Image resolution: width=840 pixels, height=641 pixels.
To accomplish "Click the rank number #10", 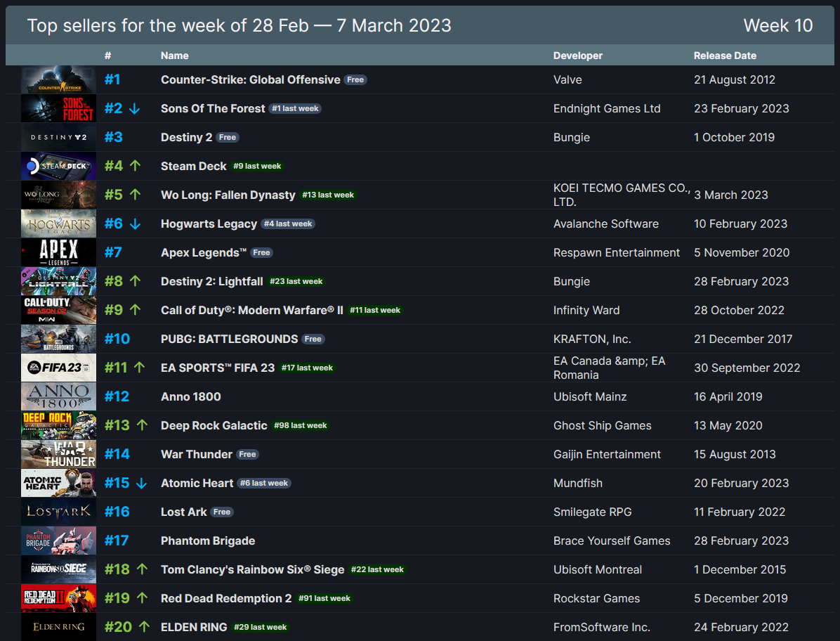I will pos(117,339).
